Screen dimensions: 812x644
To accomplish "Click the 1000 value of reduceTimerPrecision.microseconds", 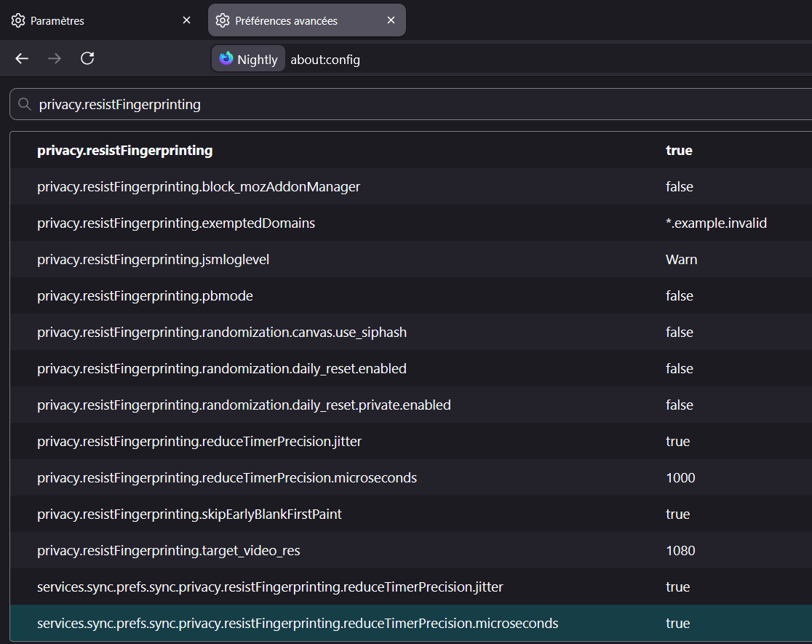I will tap(680, 478).
